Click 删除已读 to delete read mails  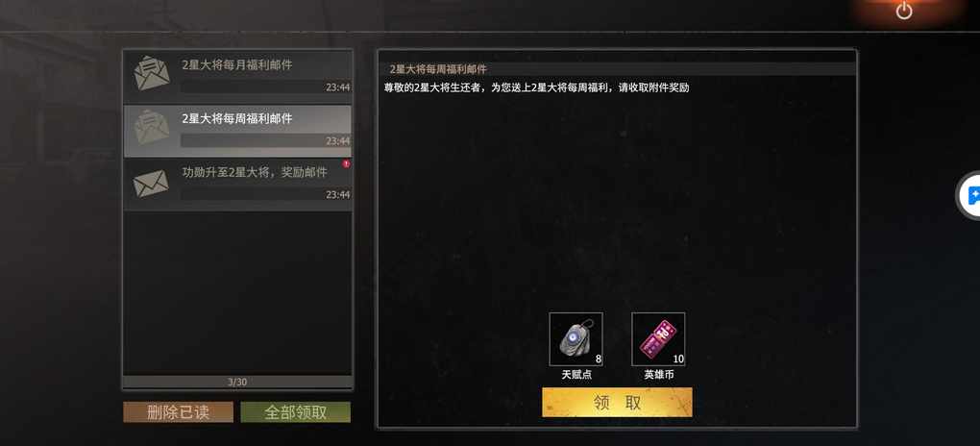point(178,412)
